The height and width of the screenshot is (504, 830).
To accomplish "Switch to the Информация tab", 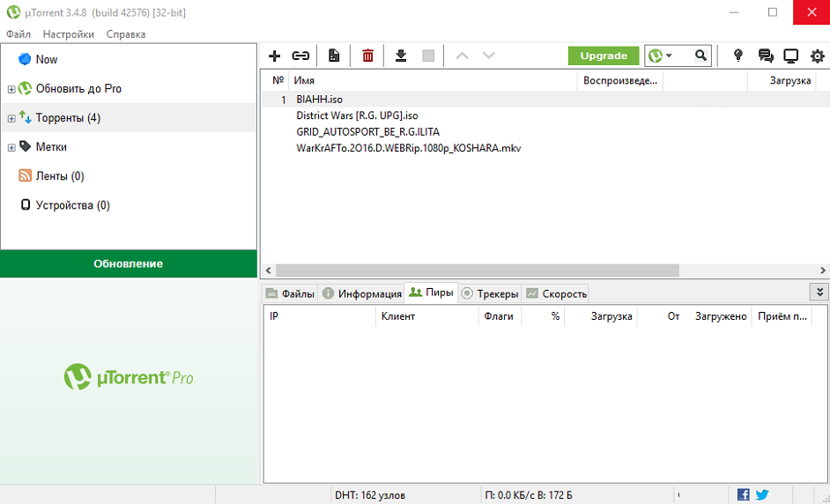I will click(x=361, y=293).
